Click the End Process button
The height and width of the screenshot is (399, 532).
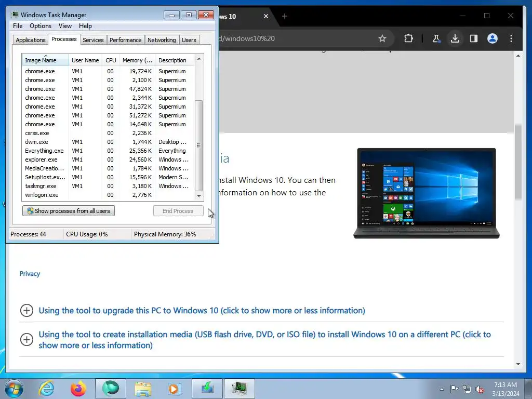click(x=178, y=211)
